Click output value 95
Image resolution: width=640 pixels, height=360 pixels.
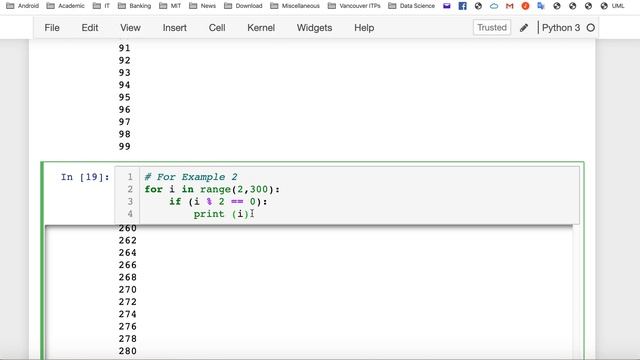click(x=124, y=98)
